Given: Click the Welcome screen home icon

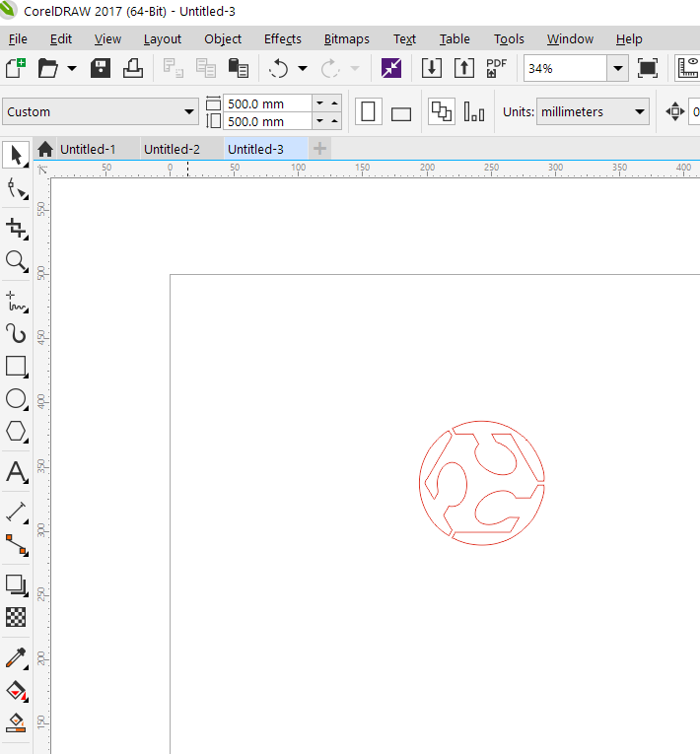Looking at the screenshot, I should coord(45,149).
